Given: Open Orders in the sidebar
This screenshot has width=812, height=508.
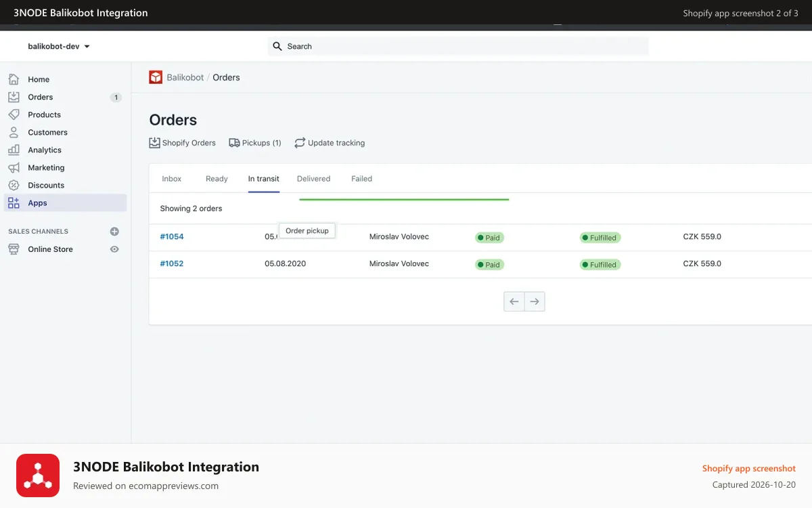Looking at the screenshot, I should 41,97.
